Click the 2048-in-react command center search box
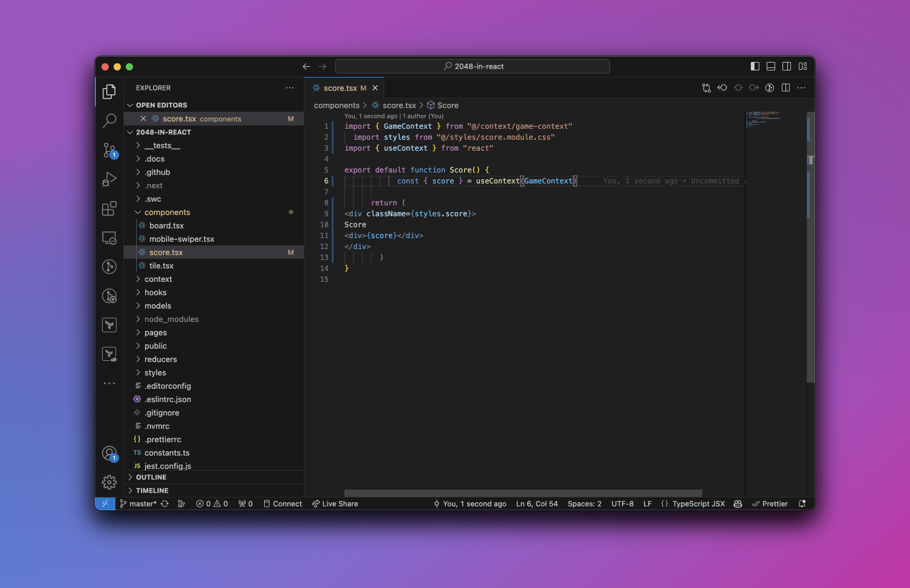The width and height of the screenshot is (910, 588). (473, 66)
